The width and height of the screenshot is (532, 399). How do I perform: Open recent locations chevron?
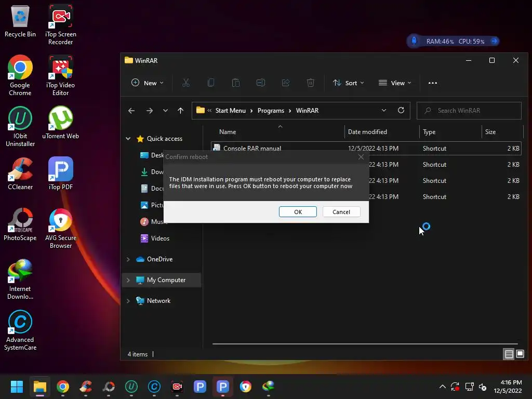point(165,111)
